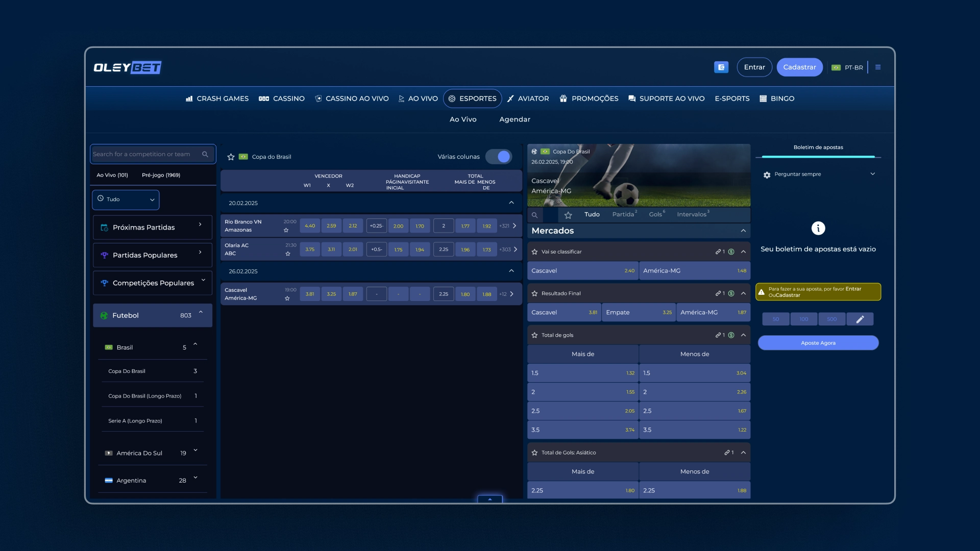
Task: Click the Brazil flag language icon
Action: point(836,67)
